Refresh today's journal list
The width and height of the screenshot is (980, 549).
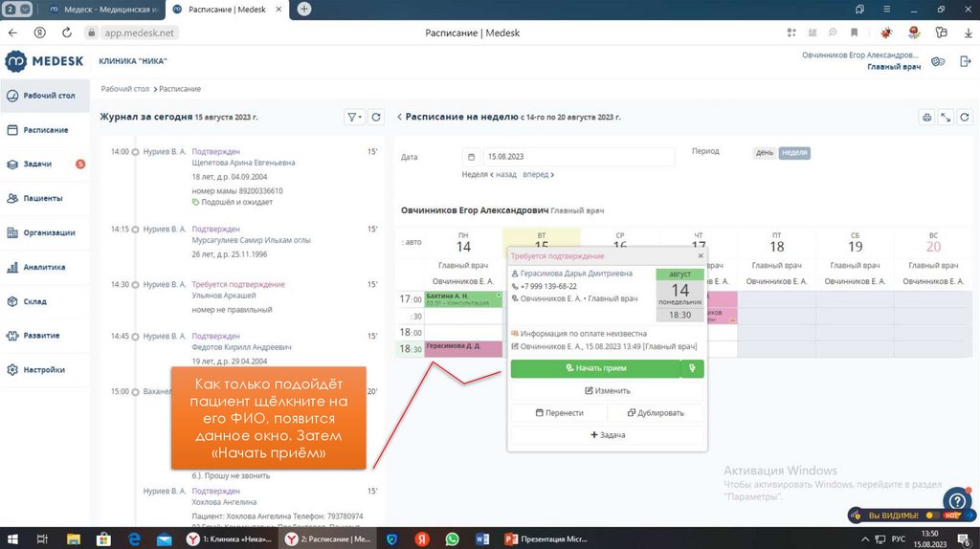[376, 117]
